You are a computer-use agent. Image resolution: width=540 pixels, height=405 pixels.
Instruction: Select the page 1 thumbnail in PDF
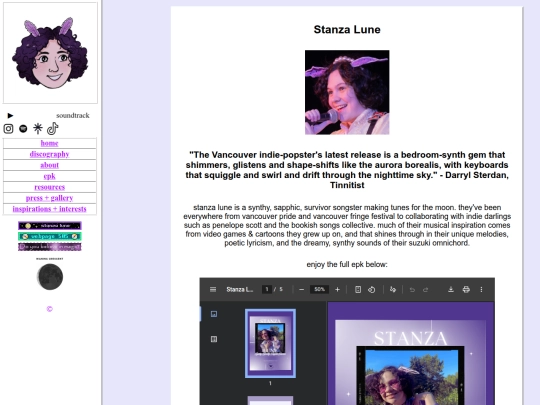point(270,343)
